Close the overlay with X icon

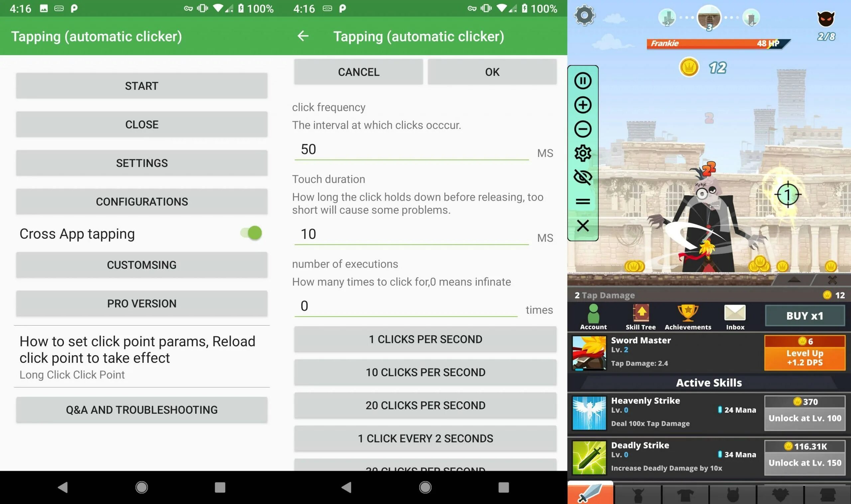point(583,226)
